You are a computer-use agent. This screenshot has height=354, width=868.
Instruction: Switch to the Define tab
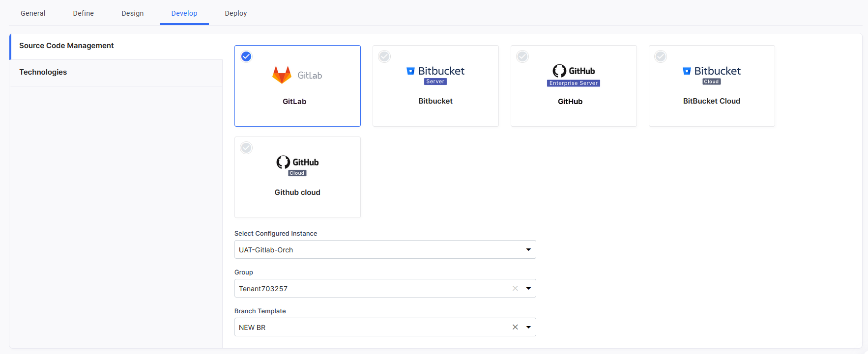pyautogui.click(x=84, y=13)
